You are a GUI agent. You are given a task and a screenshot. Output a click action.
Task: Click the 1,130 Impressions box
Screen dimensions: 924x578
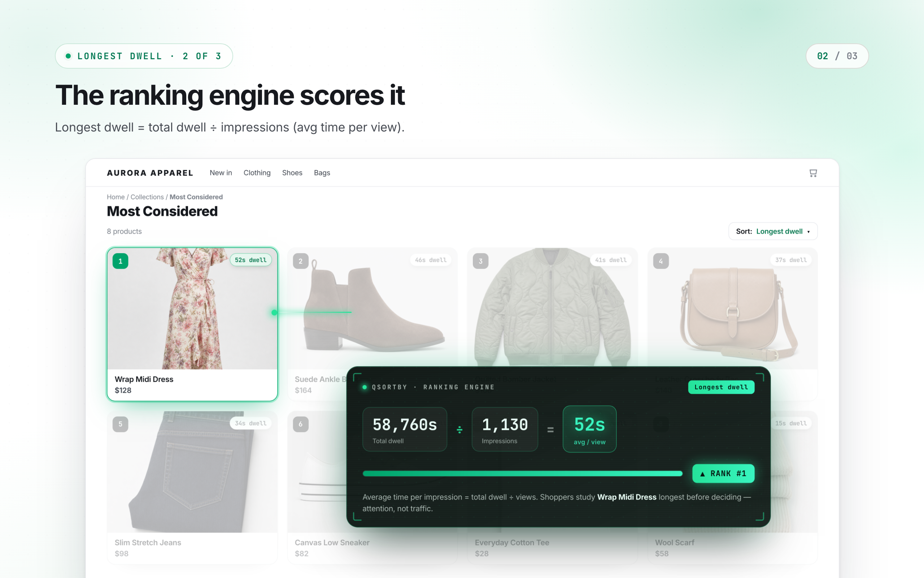click(x=505, y=429)
